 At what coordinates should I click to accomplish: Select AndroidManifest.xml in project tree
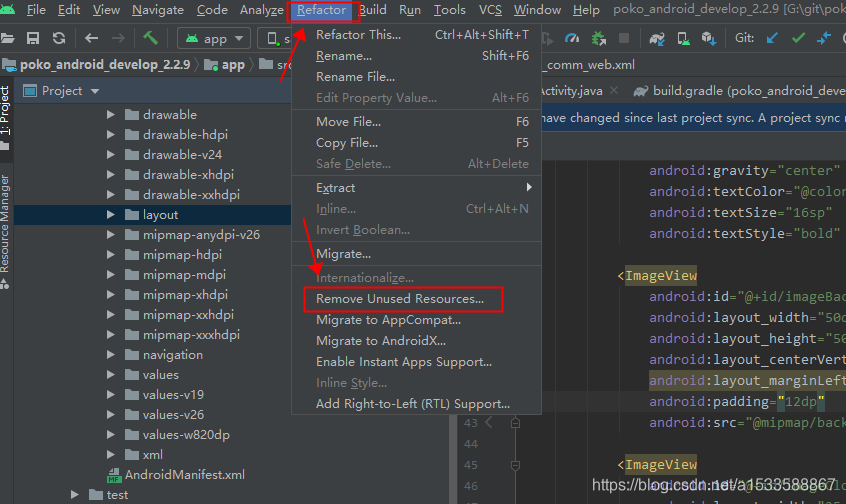tap(176, 475)
